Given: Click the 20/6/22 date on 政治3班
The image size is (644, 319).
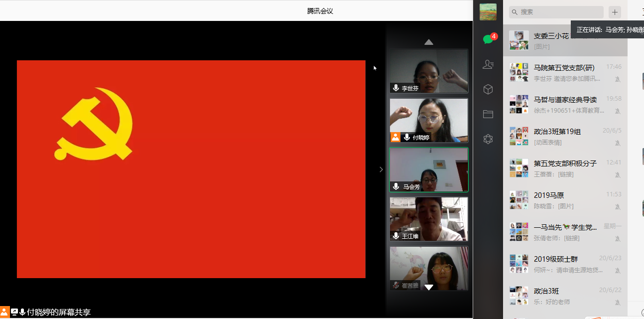Looking at the screenshot, I should [x=610, y=290].
